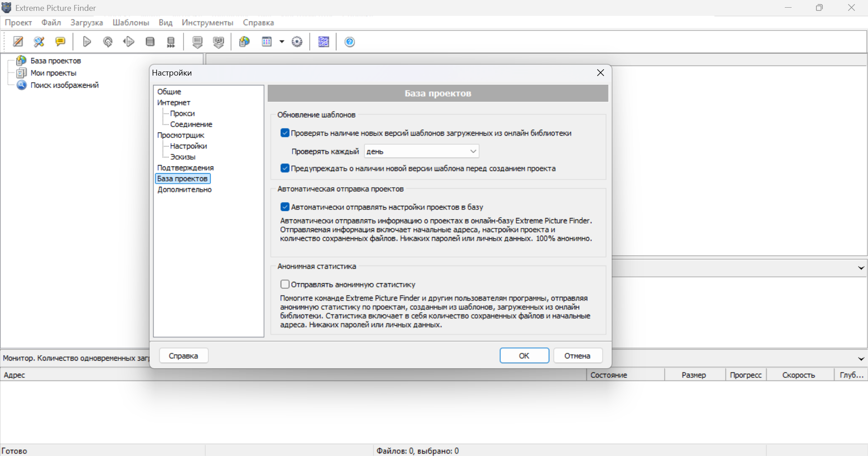The height and width of the screenshot is (456, 868).
Task: Click the Готово status bar text
Action: [x=14, y=451]
